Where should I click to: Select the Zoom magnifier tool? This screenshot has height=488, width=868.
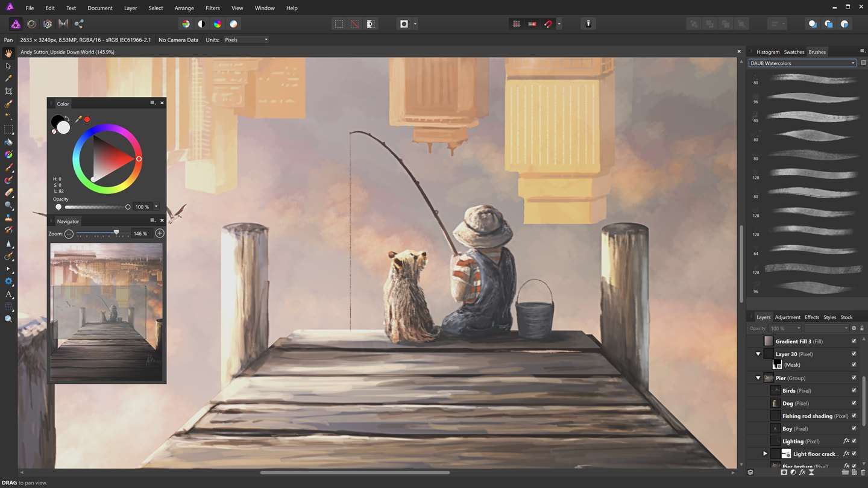[x=8, y=319]
